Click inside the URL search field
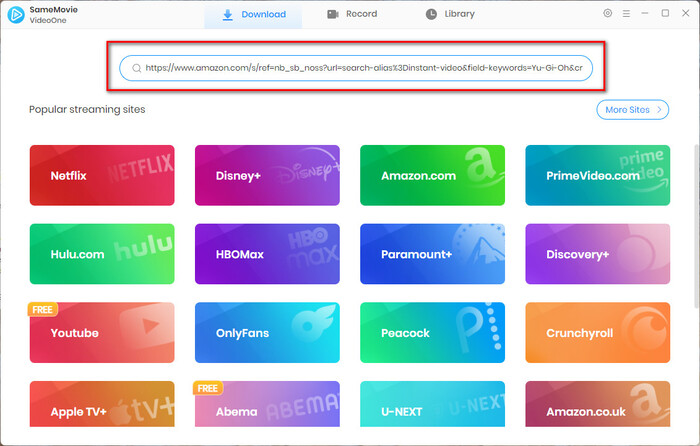The height and width of the screenshot is (446, 700). click(356, 68)
